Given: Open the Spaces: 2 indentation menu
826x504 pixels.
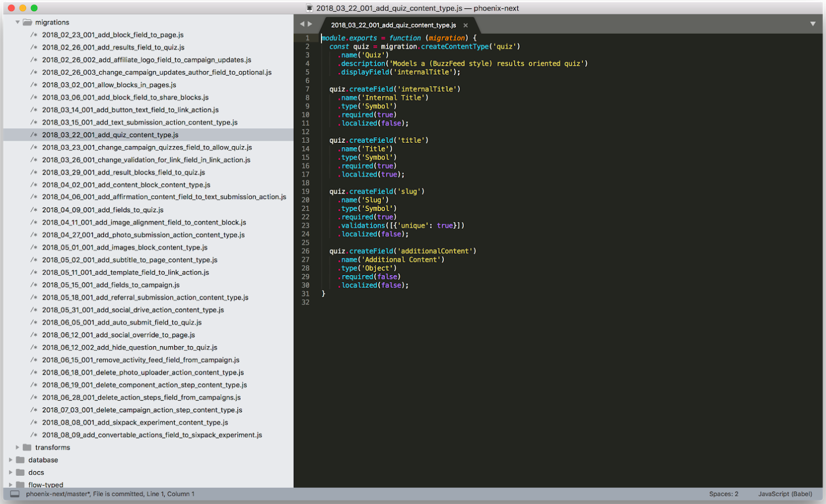Looking at the screenshot, I should (724, 494).
